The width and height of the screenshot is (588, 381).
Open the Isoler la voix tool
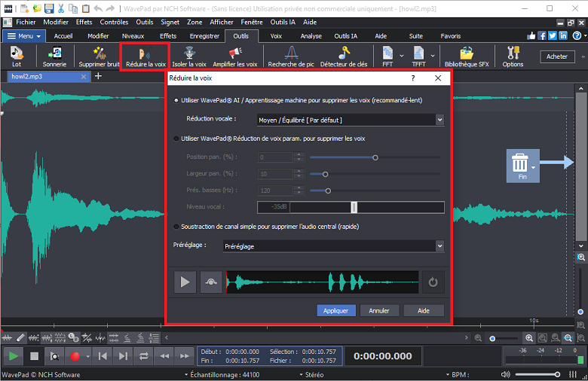point(189,53)
